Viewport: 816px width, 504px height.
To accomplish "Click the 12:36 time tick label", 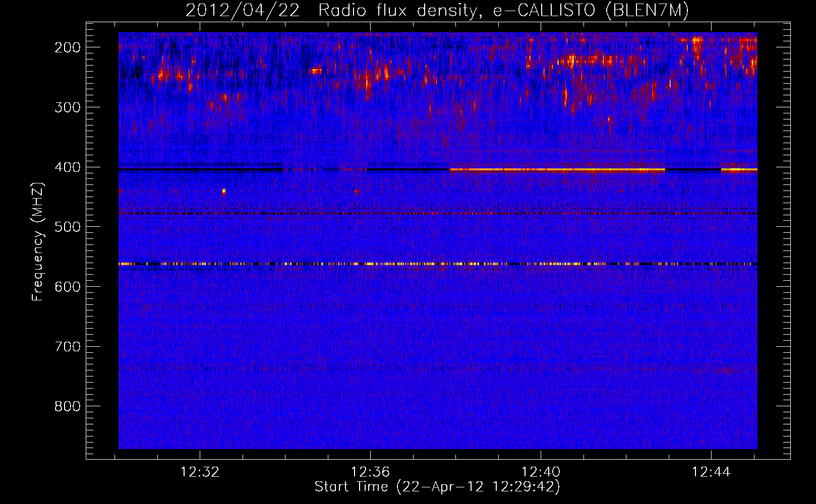I will click(x=371, y=472).
